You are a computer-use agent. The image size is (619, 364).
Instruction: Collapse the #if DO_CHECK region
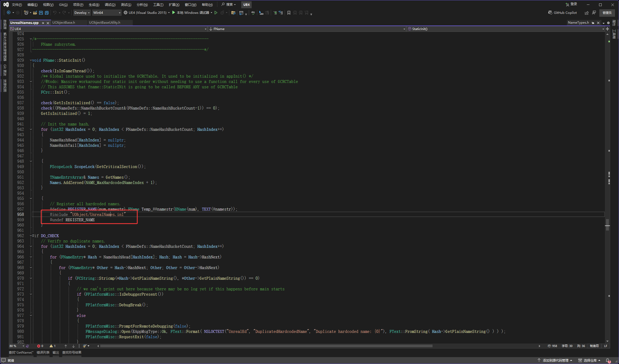coord(31,236)
